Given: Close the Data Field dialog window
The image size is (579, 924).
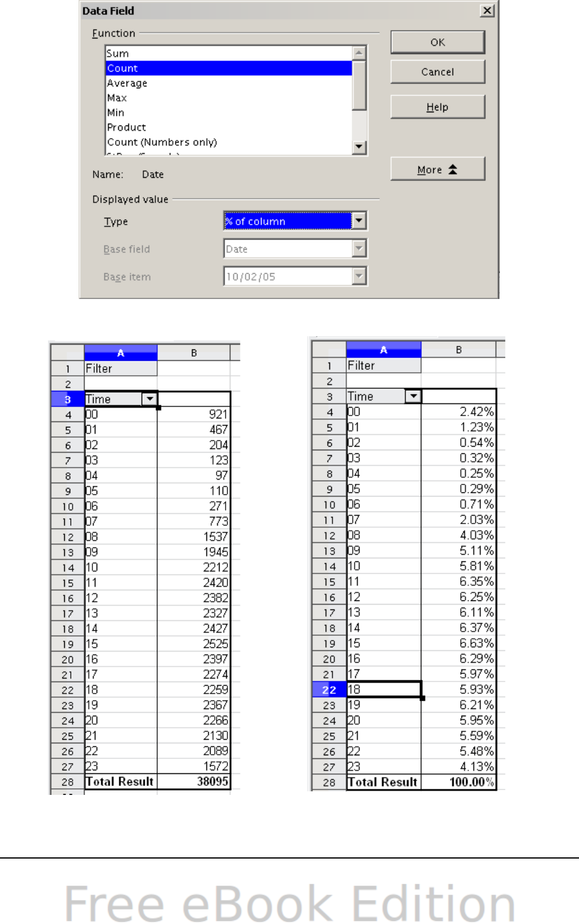Looking at the screenshot, I should coord(488,10).
